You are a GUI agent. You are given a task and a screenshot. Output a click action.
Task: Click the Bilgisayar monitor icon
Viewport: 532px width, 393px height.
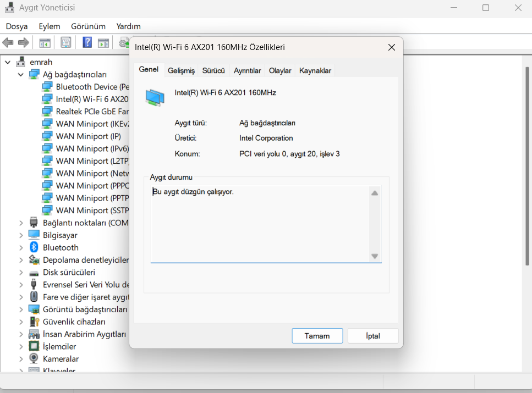pos(34,235)
